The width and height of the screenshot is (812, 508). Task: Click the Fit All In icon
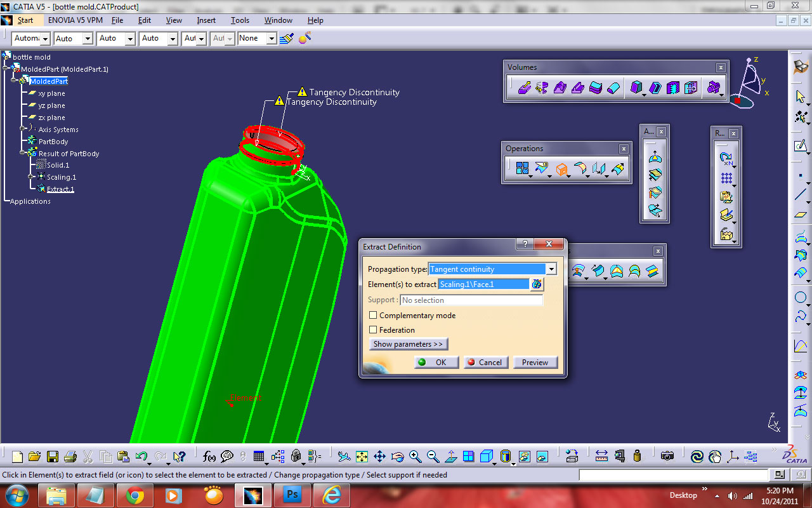point(362,457)
